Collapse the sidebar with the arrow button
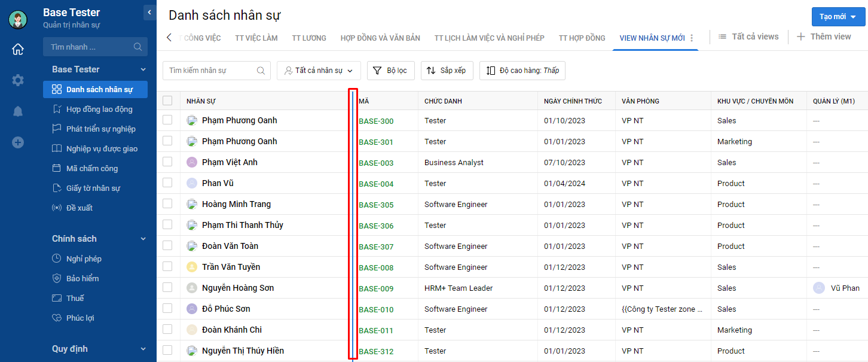 pos(149,12)
